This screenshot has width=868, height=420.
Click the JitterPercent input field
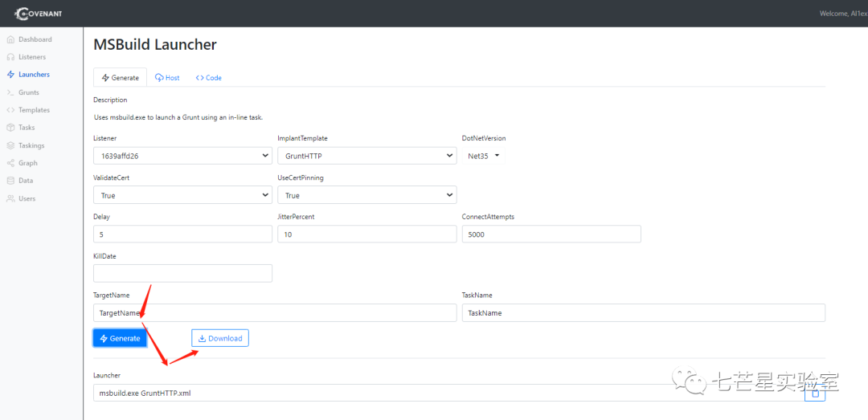(x=367, y=234)
